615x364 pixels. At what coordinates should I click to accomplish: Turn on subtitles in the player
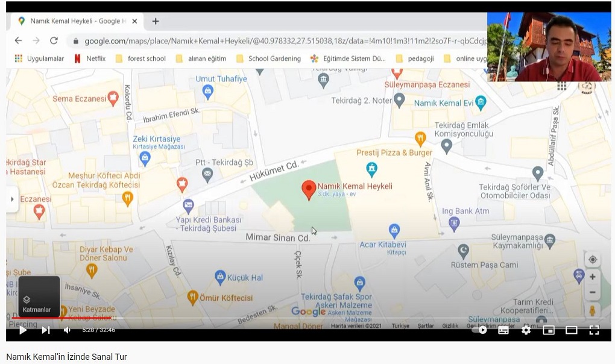[x=503, y=330]
